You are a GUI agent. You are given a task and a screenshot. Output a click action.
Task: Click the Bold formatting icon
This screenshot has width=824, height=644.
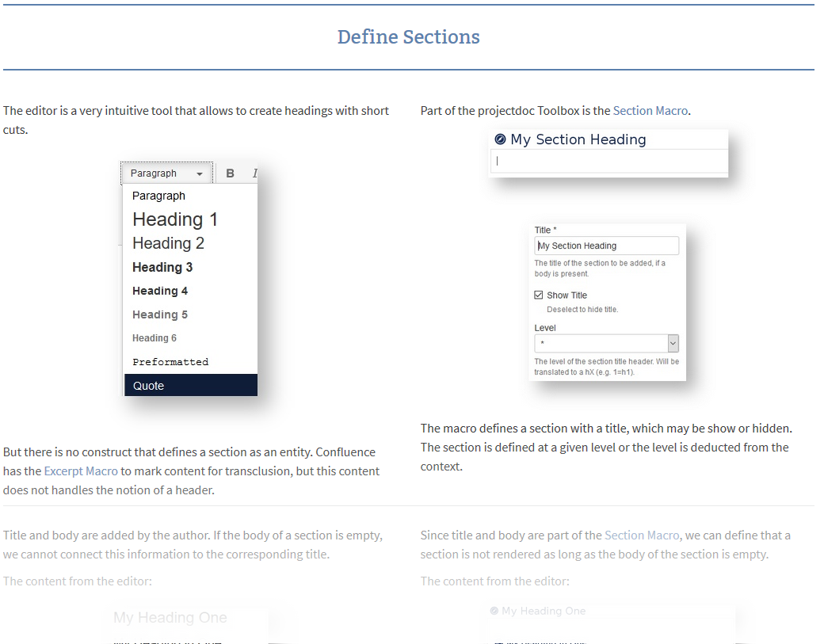(x=230, y=173)
